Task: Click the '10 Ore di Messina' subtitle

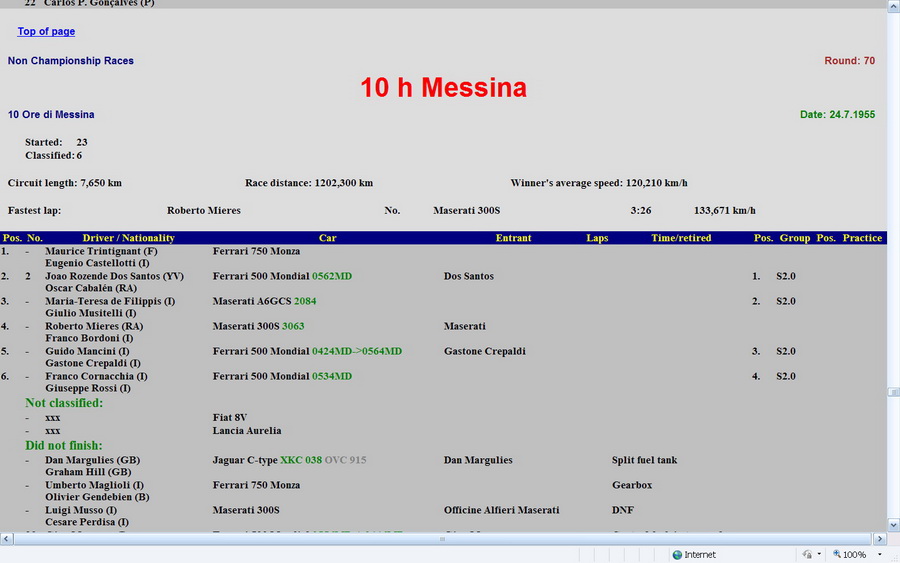Action: [x=51, y=115]
